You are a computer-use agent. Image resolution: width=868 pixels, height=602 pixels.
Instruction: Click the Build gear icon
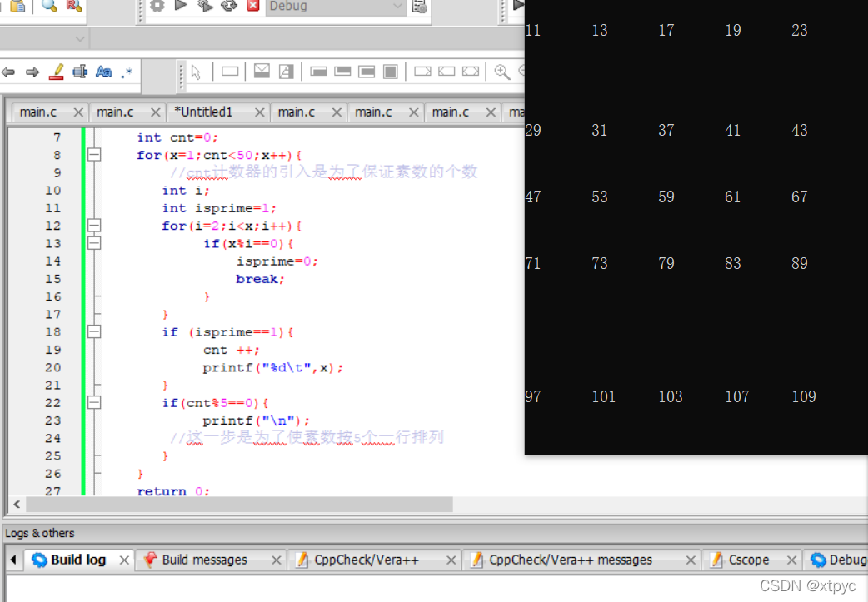pos(157,6)
